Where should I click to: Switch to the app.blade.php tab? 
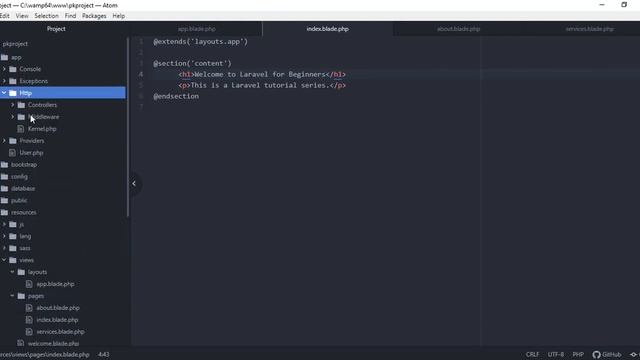(197, 29)
